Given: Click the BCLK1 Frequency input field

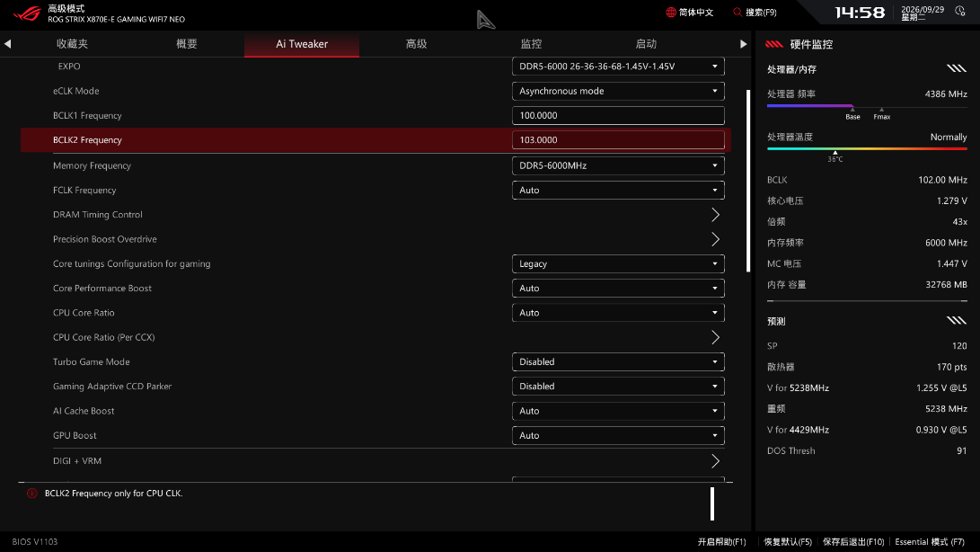Looking at the screenshot, I should pyautogui.click(x=618, y=116).
